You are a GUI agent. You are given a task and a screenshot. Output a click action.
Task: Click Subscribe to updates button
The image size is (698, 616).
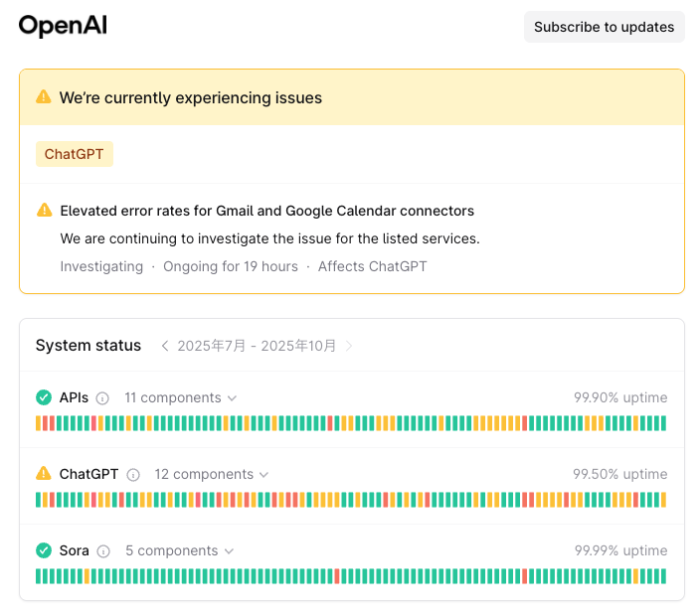point(605,27)
